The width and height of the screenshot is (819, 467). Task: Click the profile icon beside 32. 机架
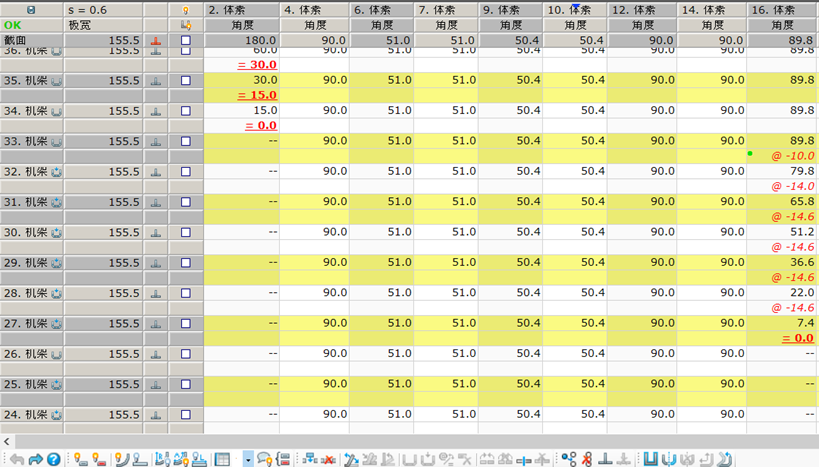tap(56, 172)
